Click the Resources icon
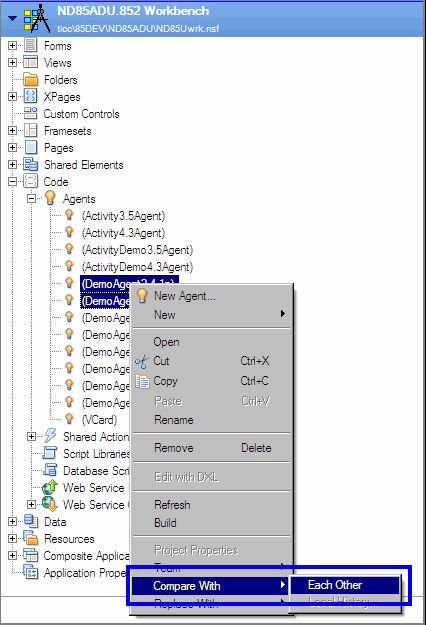426x625 pixels. pos(31,538)
